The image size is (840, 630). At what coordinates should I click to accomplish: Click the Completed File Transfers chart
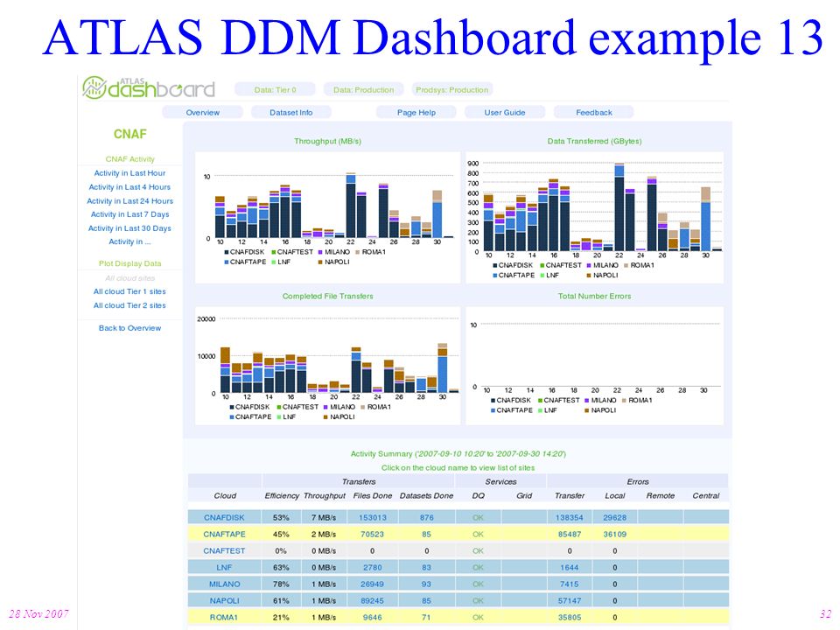(328, 366)
